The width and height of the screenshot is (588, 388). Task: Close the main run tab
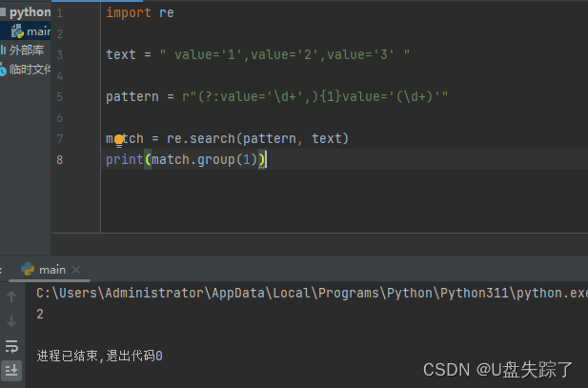[76, 270]
